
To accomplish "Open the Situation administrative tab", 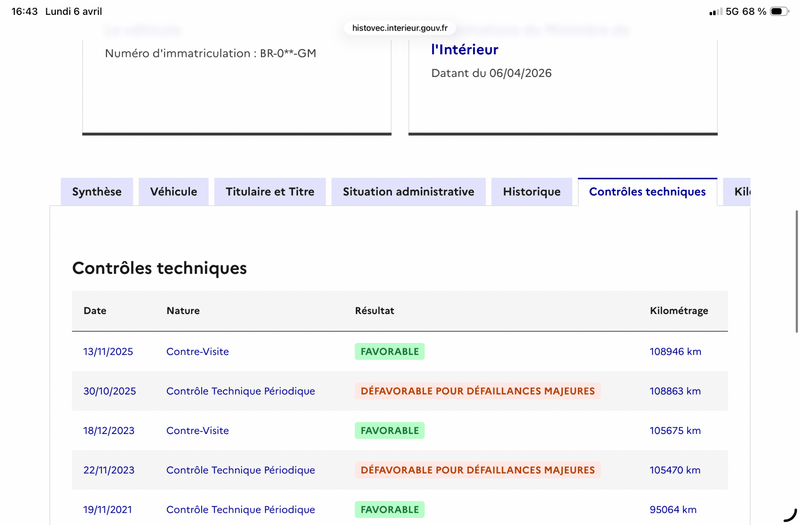I will tap(408, 192).
